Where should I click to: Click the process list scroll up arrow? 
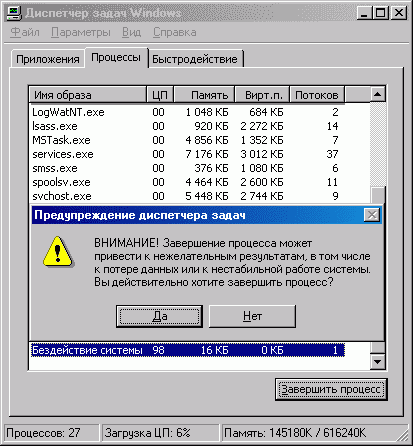coord(378,94)
